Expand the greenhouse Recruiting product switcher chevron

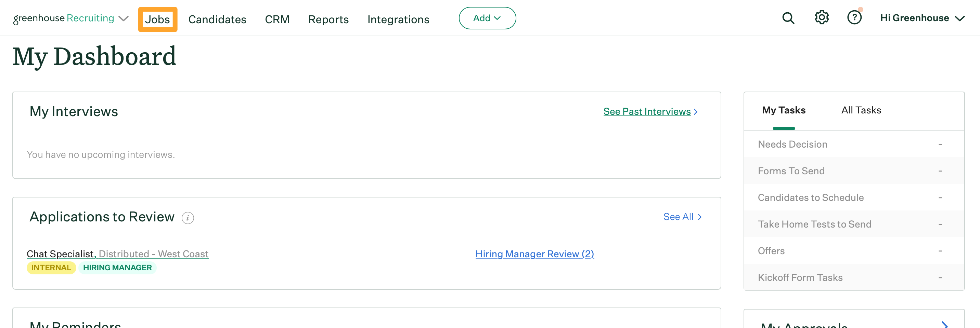pos(124,19)
